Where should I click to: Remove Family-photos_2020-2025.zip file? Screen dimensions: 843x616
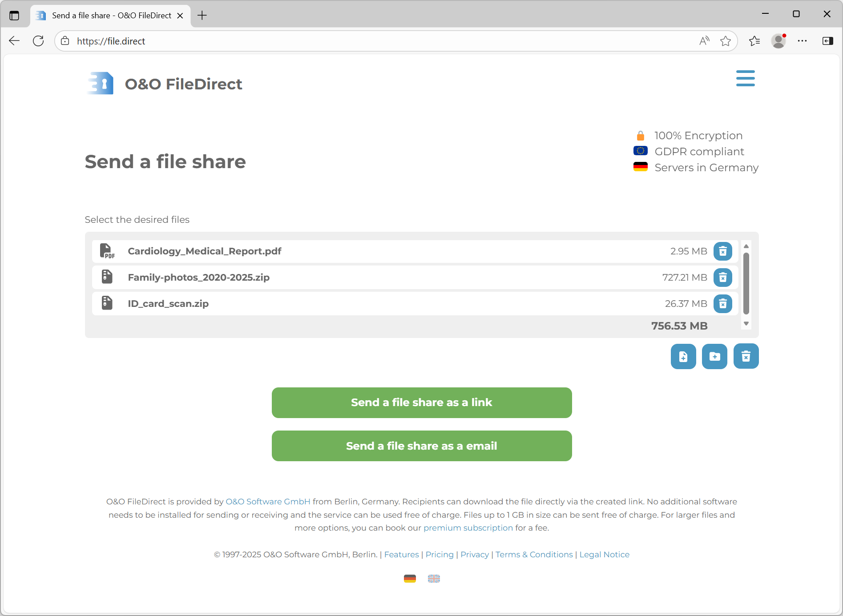point(722,278)
